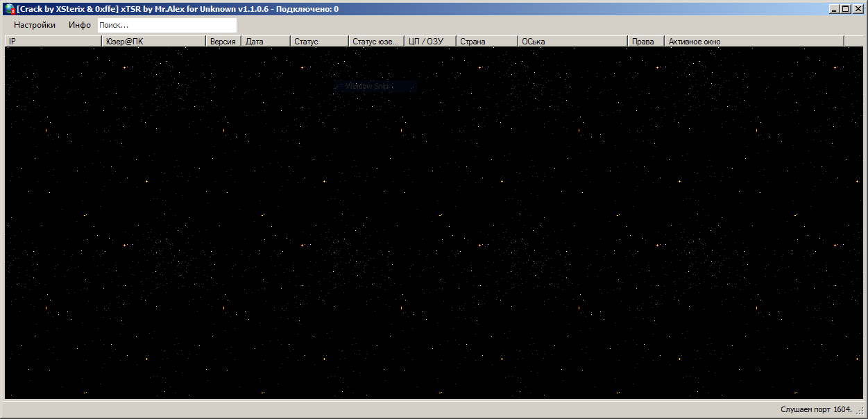Click the Версия column header
Image resolution: width=868 pixels, height=419 pixels.
click(223, 42)
